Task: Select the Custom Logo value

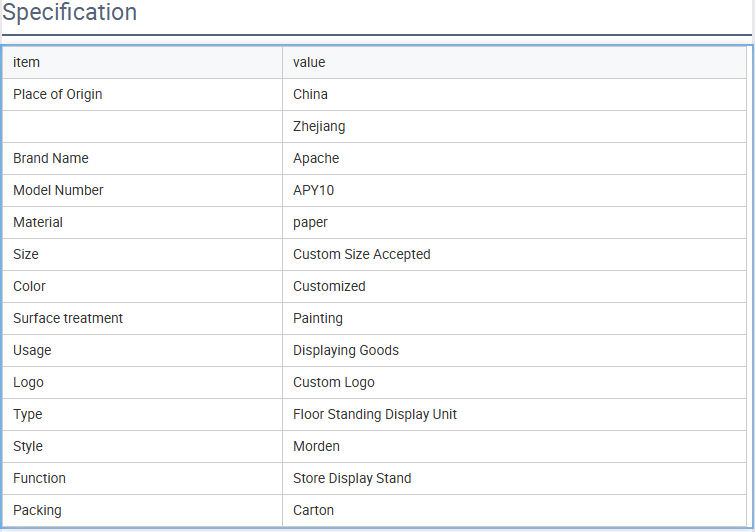Action: (x=334, y=382)
